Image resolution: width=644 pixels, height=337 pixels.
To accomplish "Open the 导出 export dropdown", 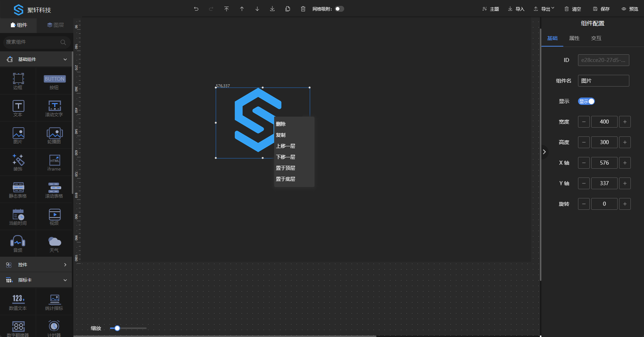I will (544, 9).
